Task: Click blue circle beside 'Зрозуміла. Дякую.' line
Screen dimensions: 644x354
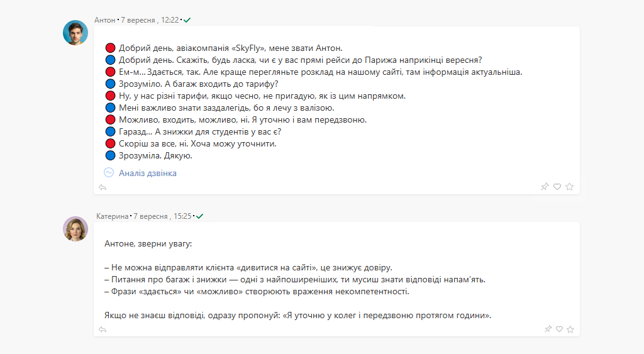Action: (x=110, y=155)
